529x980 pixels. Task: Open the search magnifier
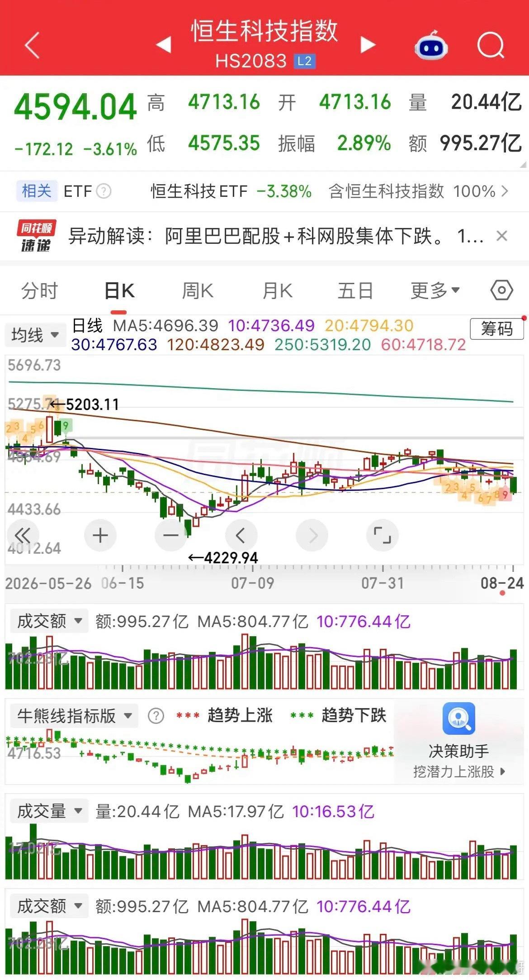(x=491, y=45)
